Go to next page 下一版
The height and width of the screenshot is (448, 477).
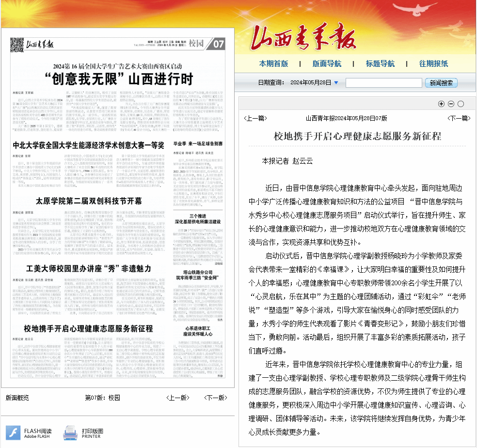click(216, 398)
